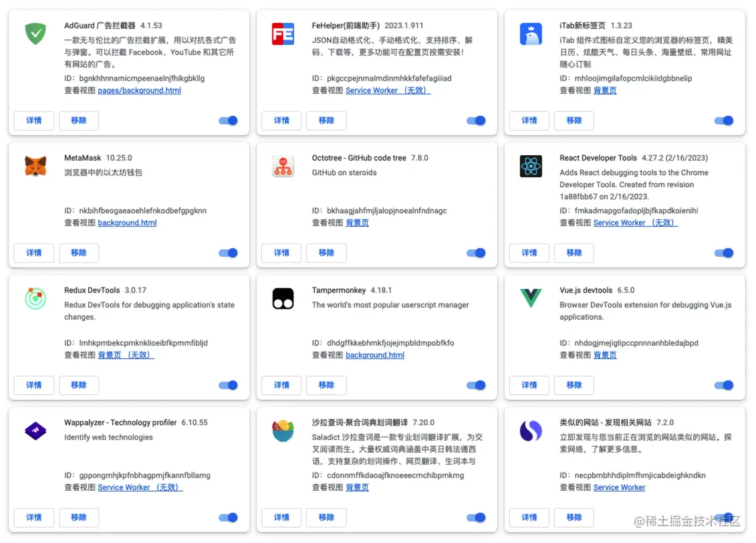The width and height of the screenshot is (756, 543).
Task: Remove FeHelper via 移除 button
Action: pyautogui.click(x=326, y=120)
